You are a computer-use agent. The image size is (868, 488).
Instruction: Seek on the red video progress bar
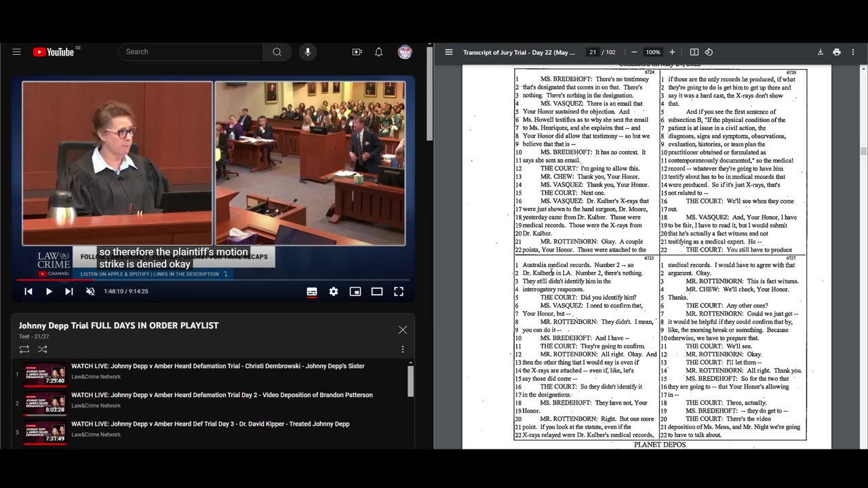coord(213,279)
